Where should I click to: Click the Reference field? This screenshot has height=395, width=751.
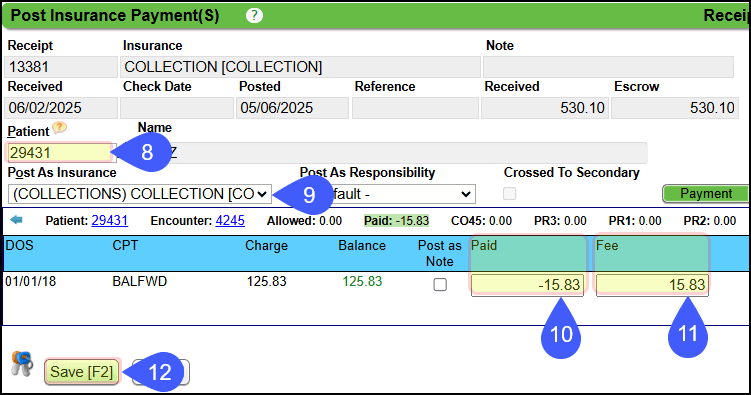pyautogui.click(x=415, y=108)
